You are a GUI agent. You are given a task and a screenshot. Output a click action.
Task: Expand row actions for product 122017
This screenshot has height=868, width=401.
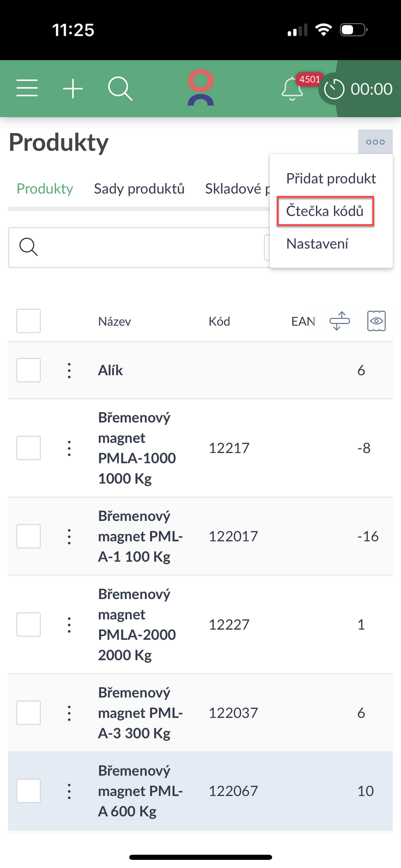click(x=69, y=537)
